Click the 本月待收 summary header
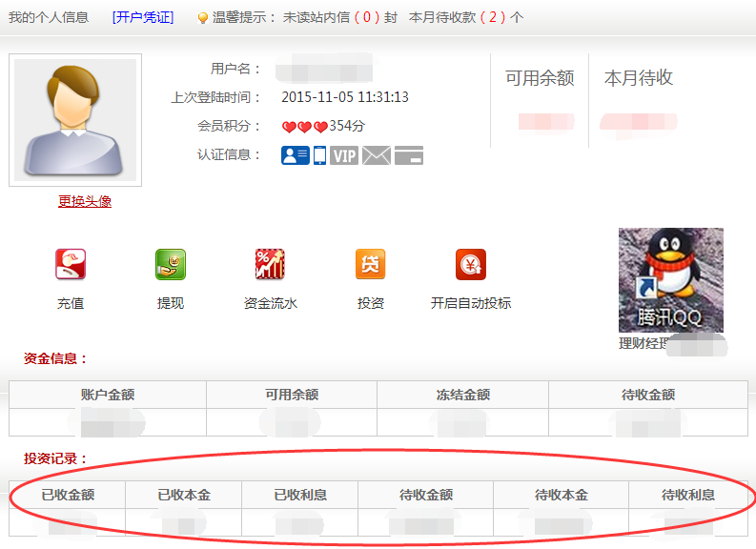Viewport: 756px width, 549px height. tap(639, 78)
